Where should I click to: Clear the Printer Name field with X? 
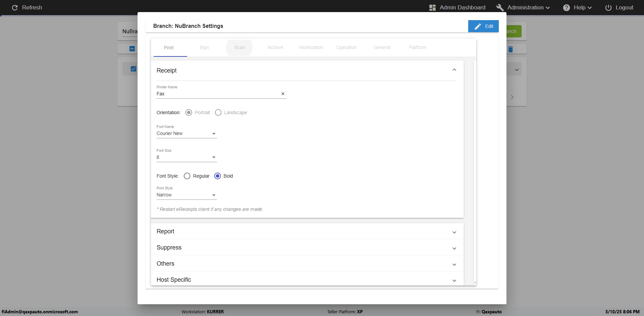coord(283,94)
